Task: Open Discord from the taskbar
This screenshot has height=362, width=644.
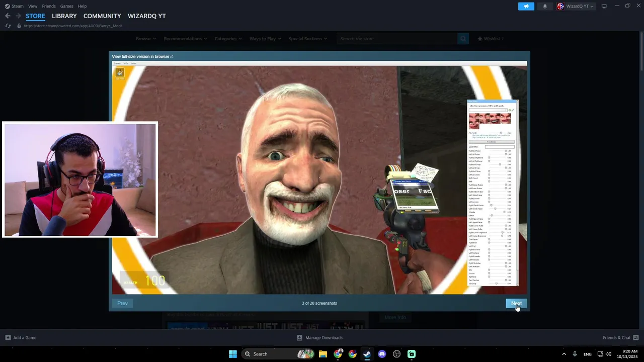Action: click(x=382, y=354)
